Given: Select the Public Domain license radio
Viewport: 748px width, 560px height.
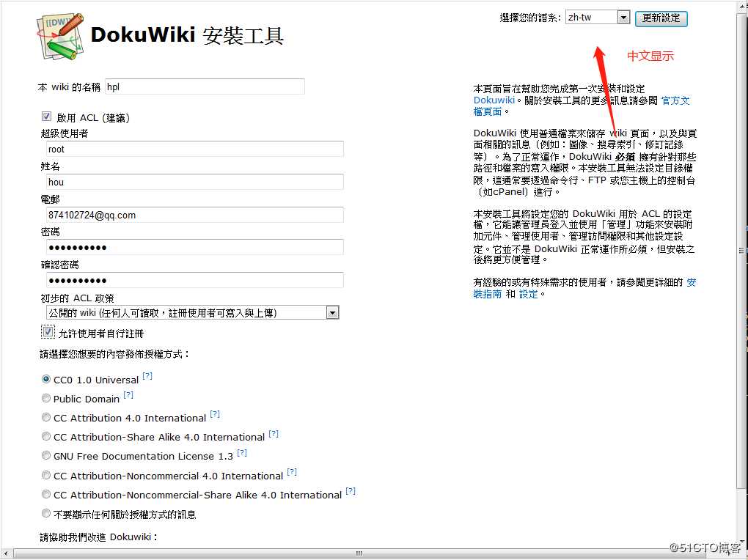Looking at the screenshot, I should [x=45, y=398].
